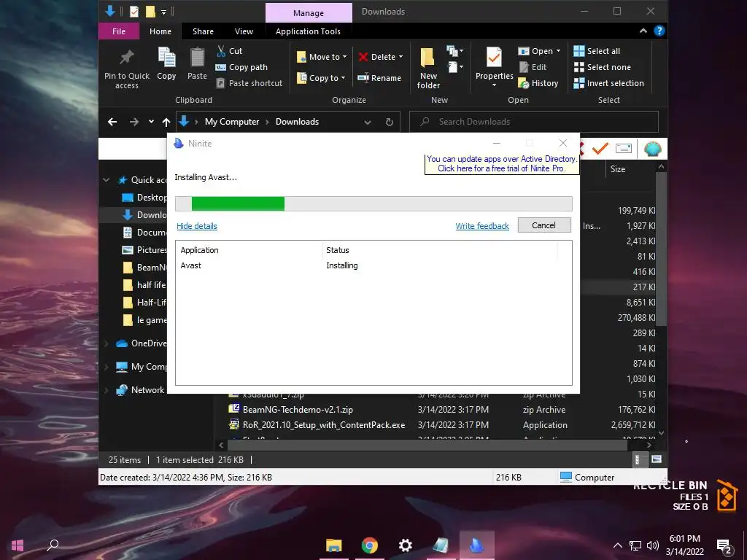Click the Copy icon in Clipboard group

pos(166,58)
